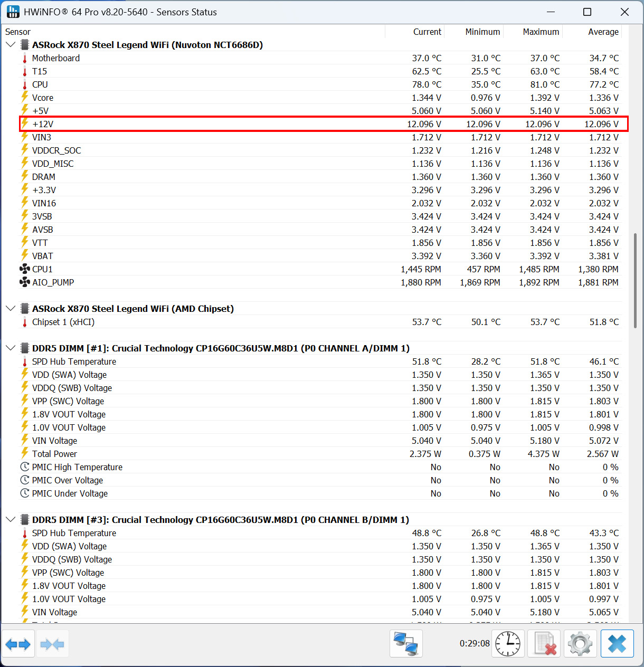The image size is (644, 667).
Task: Click the DRAM lightning bolt icon
Action: (x=25, y=176)
